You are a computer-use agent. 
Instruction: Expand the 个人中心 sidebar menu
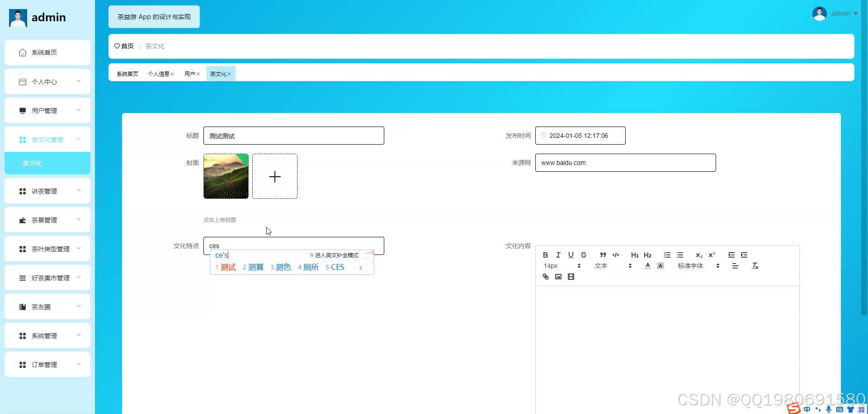(47, 81)
